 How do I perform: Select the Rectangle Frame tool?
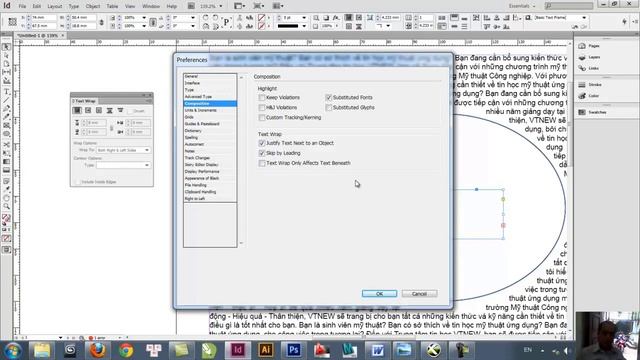tap(7, 126)
